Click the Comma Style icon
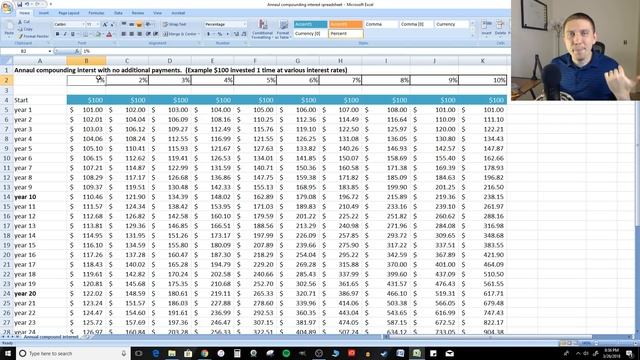 click(227, 34)
